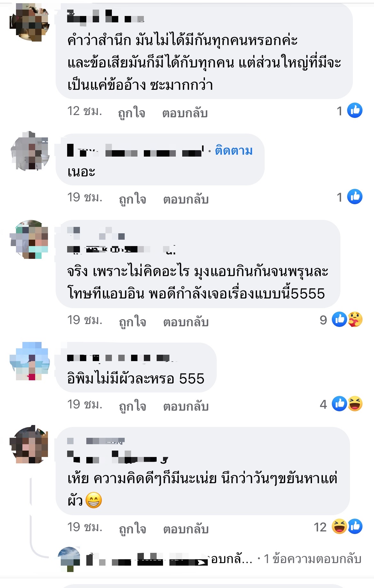Click like reaction icon on "เนอะ" comment

(355, 197)
